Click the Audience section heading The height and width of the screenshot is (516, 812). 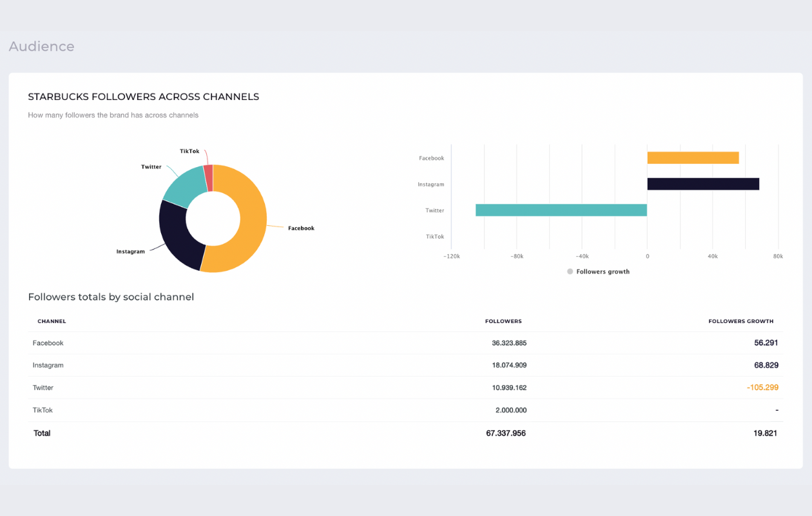pyautogui.click(x=41, y=46)
